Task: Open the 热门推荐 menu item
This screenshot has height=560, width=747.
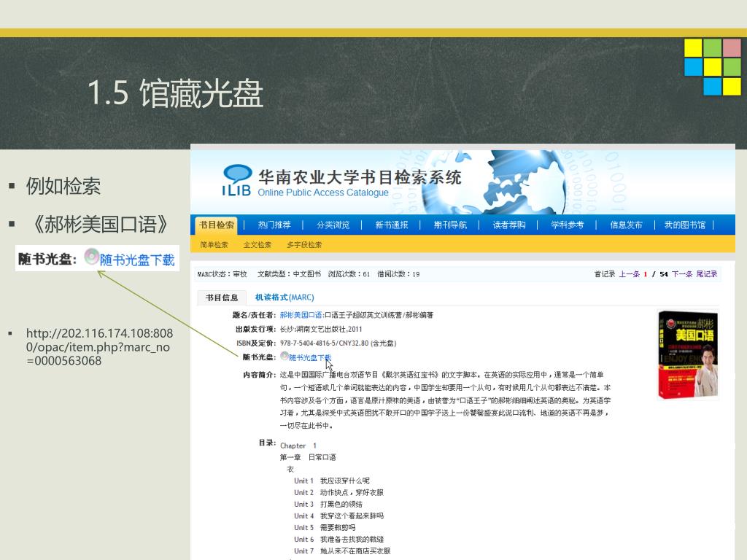Action: (x=274, y=225)
